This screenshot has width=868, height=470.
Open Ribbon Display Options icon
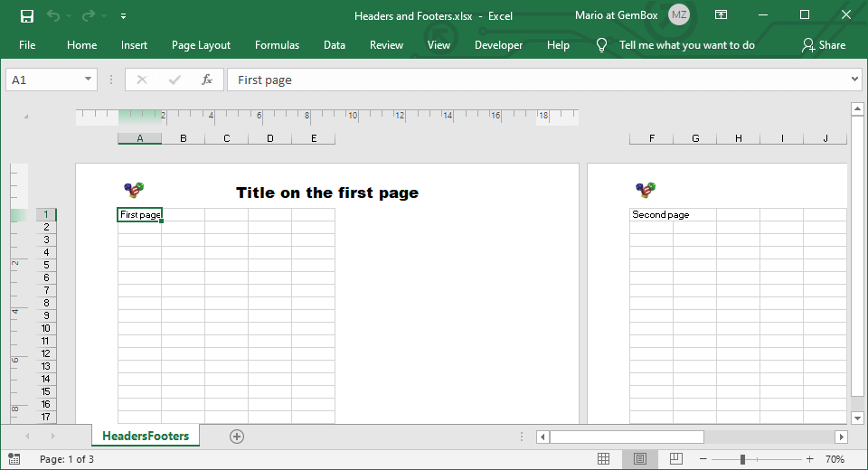(721, 15)
